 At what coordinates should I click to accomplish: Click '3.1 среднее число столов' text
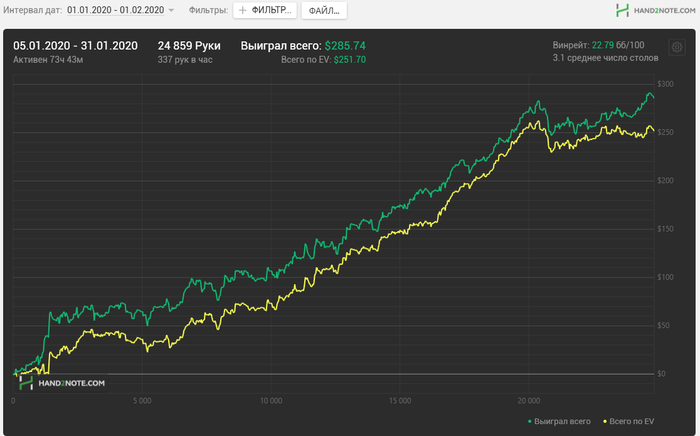[x=605, y=58]
